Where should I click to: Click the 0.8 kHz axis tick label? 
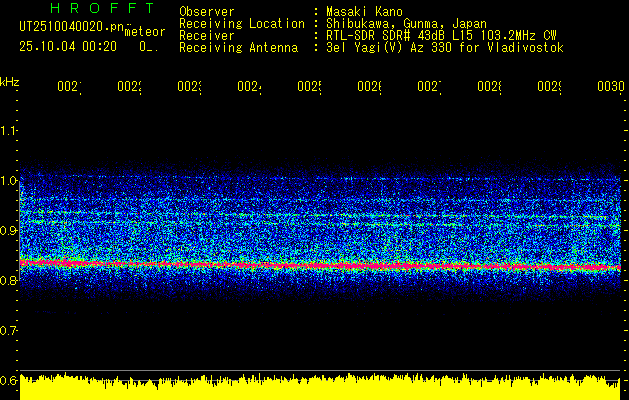click(9, 280)
